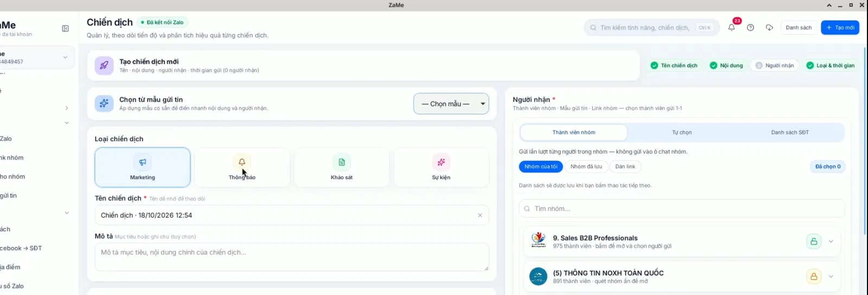Click the rocket icon beside Tạo chiến dịch mới
The image size is (868, 295).
(104, 65)
